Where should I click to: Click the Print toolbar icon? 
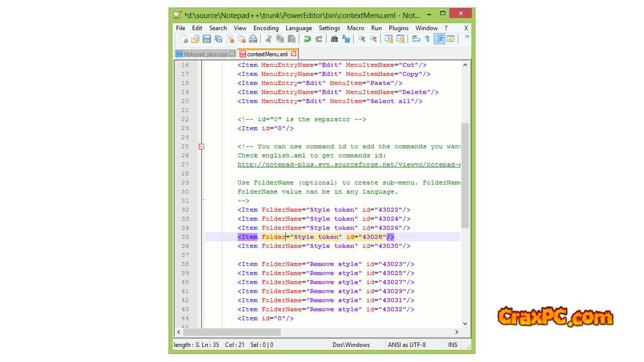tap(253, 39)
